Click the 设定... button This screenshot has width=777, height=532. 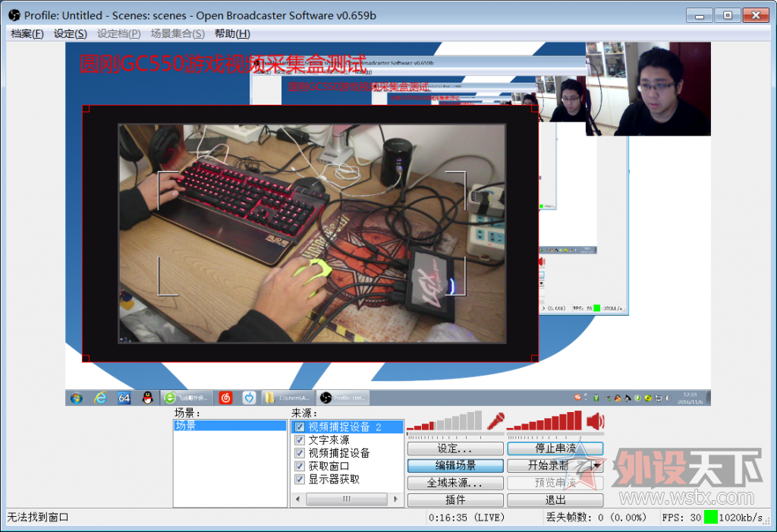455,449
